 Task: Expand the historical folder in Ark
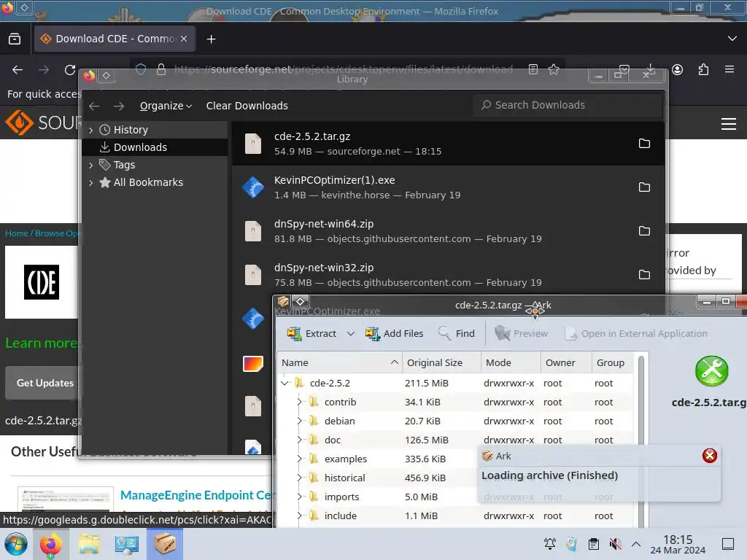point(299,478)
